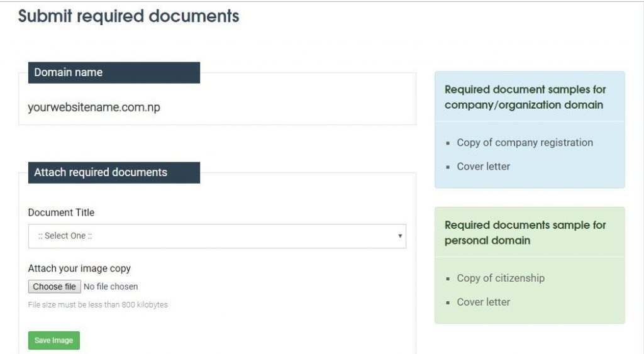Viewport: 644px width, 354px height.
Task: Click the No file chosen text
Action: point(111,287)
